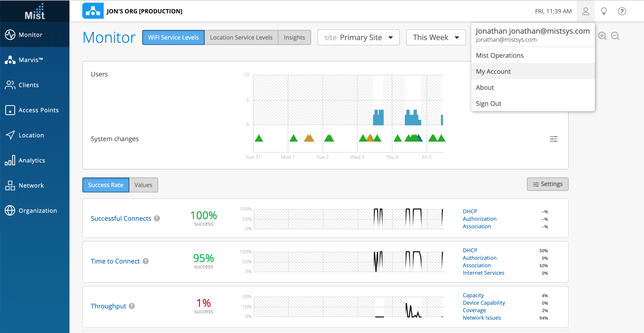Click the Settings button
Image resolution: width=644 pixels, height=333 pixels.
pos(548,184)
